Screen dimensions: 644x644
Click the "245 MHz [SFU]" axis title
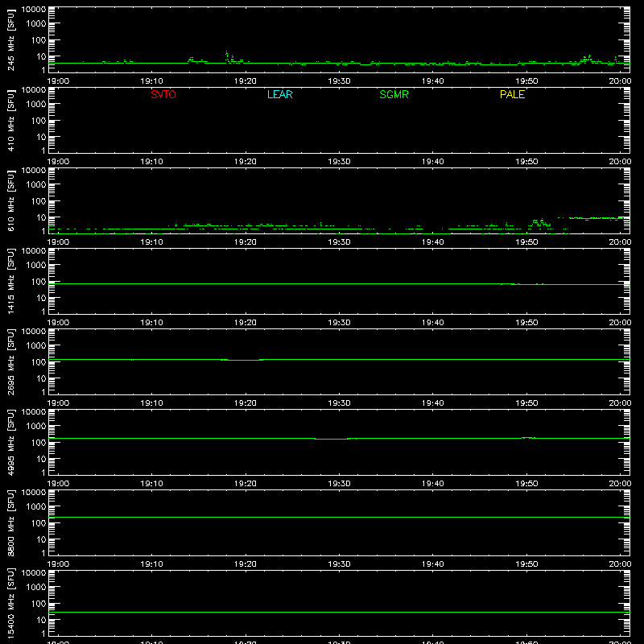pyautogui.click(x=11, y=39)
